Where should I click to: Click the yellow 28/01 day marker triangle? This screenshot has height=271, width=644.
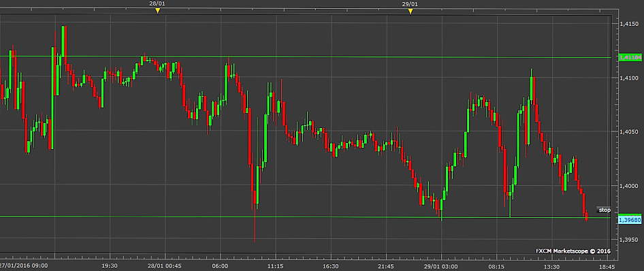[x=157, y=11]
